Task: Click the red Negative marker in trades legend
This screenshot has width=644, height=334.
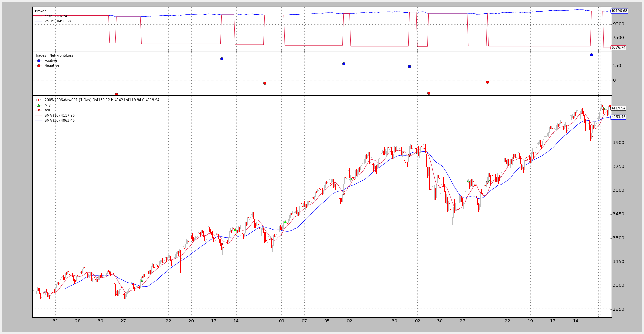Action: (39, 66)
